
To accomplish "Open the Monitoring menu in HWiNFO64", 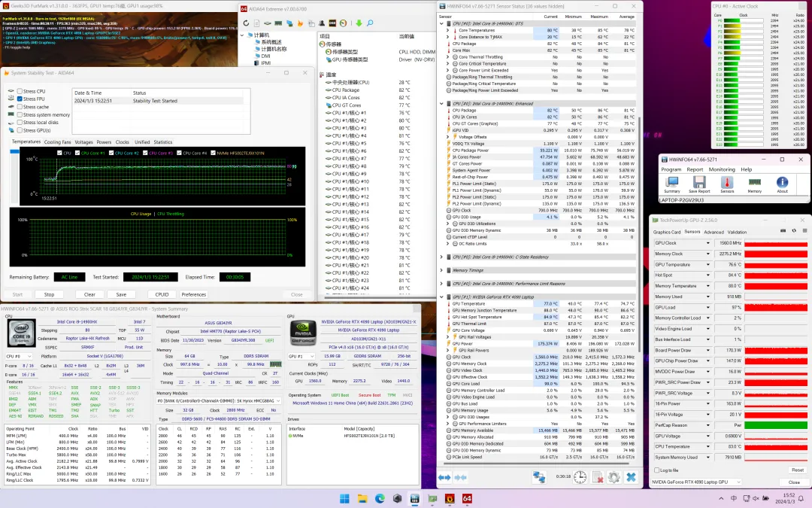I will click(x=722, y=169).
